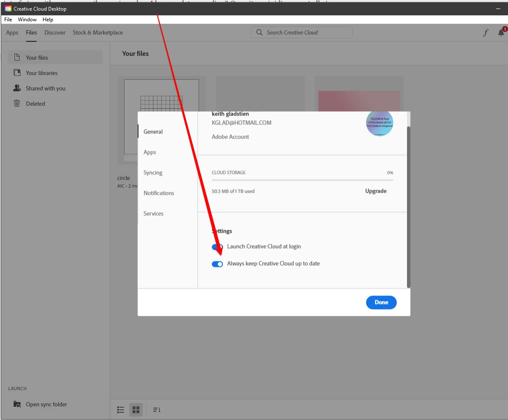The width and height of the screenshot is (508, 420).
Task: Switch to grid view icon
Action: (x=136, y=410)
